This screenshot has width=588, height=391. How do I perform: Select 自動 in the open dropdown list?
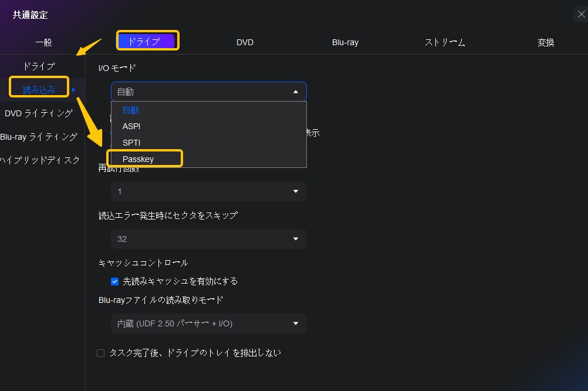pos(131,110)
